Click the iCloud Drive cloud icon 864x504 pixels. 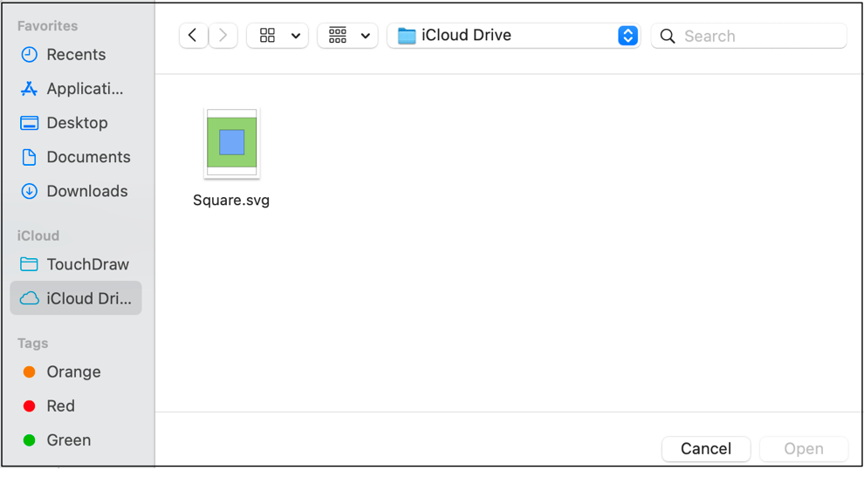tap(29, 298)
